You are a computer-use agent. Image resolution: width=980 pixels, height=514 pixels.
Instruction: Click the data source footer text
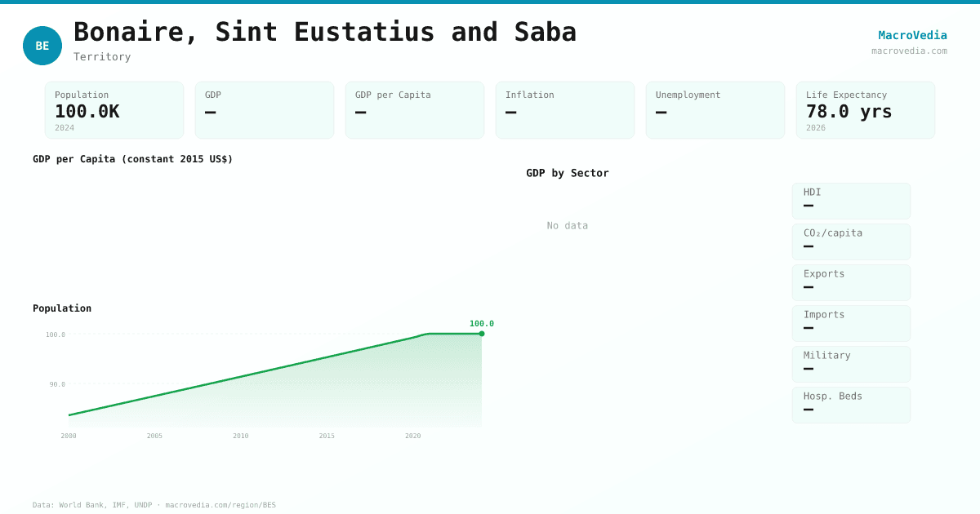[154, 505]
